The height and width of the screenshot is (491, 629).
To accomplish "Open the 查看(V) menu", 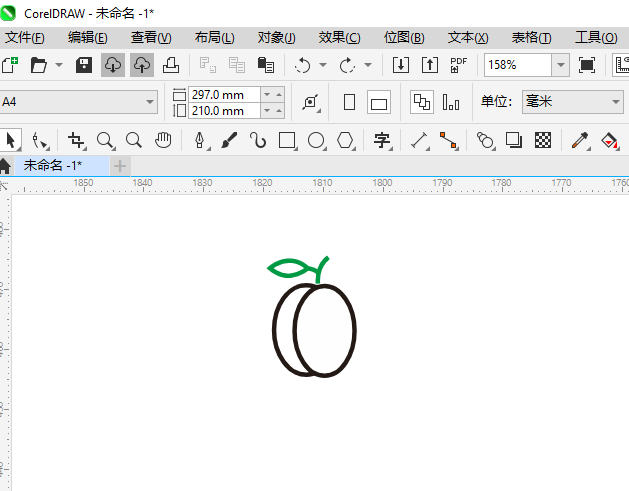I will click(x=151, y=38).
